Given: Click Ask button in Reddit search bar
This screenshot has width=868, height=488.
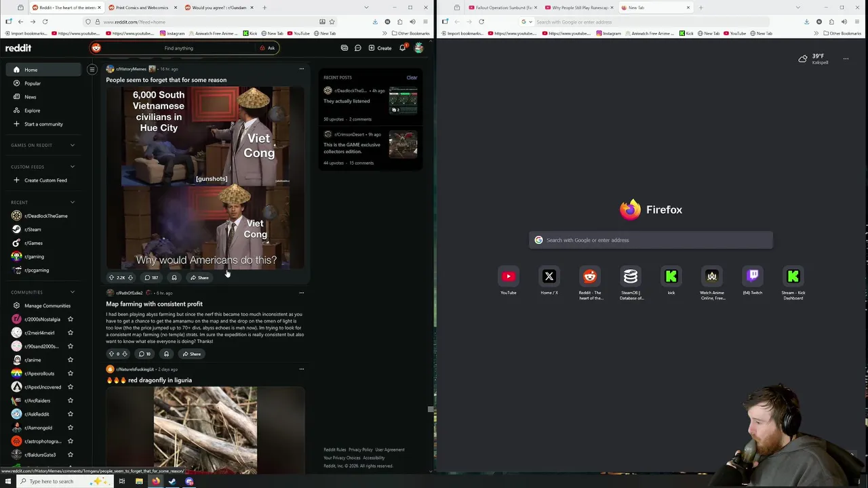Looking at the screenshot, I should click(x=267, y=48).
